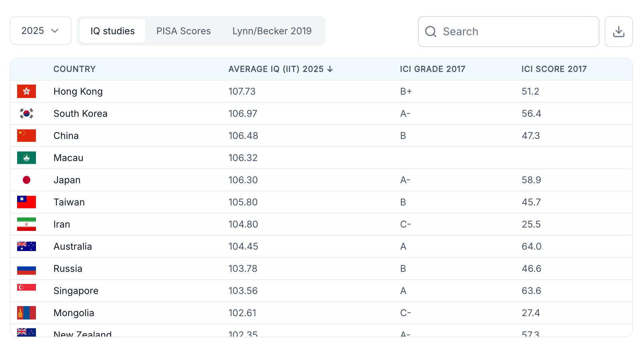
Task: Sort by ICI Grade 2017 column header
Action: point(432,69)
